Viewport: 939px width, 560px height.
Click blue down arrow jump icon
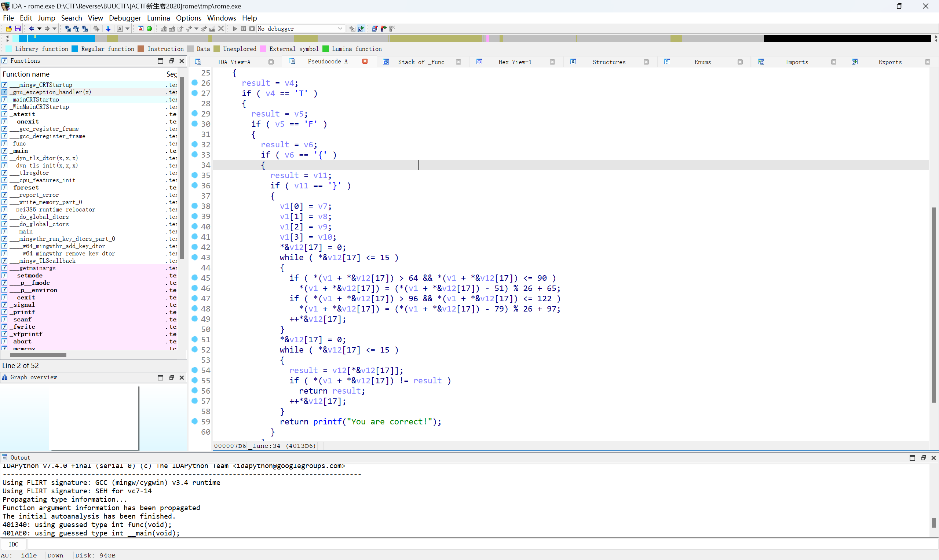(108, 29)
